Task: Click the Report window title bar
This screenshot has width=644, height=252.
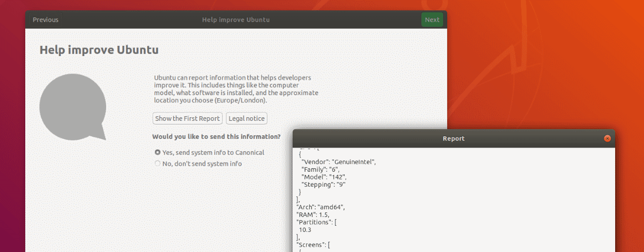Action: point(453,138)
